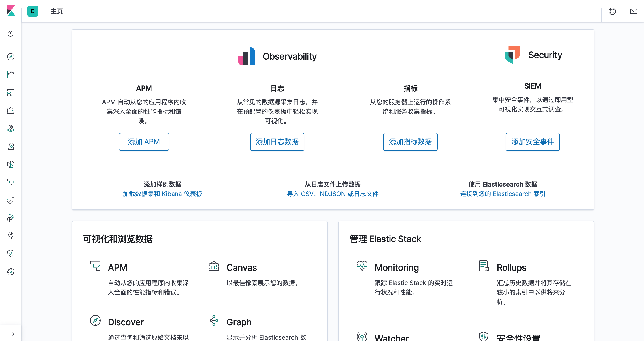644x341 pixels.
Task: Open the help menu lifebuoy icon
Action: (612, 11)
